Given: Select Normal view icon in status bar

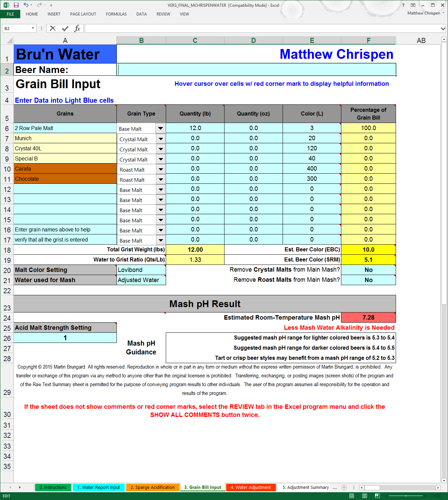Looking at the screenshot, I should coord(351,496).
